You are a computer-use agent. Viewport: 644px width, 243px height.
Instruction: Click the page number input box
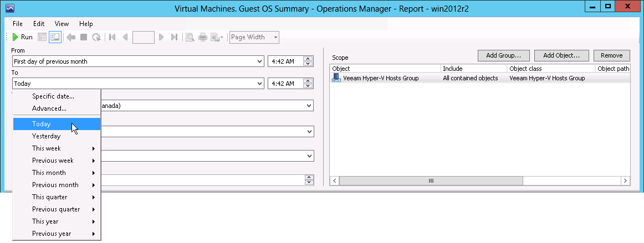pos(144,37)
